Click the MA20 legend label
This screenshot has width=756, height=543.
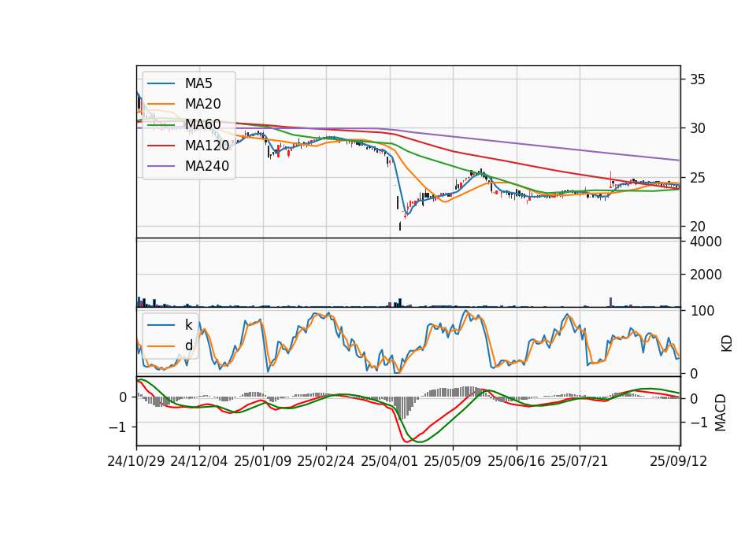203,104
